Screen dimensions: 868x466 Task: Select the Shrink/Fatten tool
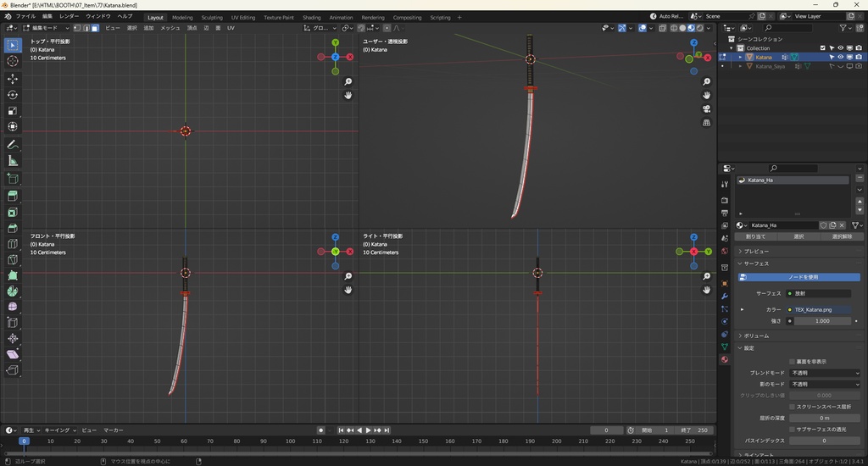coord(13,339)
